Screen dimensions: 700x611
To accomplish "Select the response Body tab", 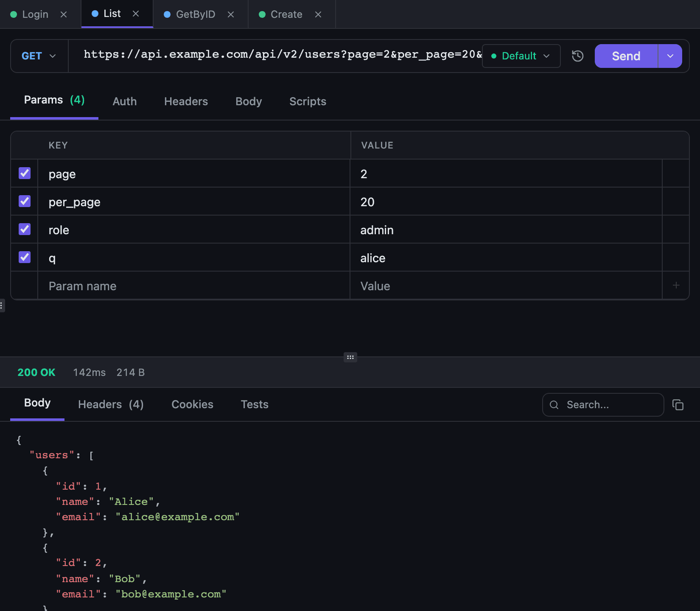I will coord(37,403).
